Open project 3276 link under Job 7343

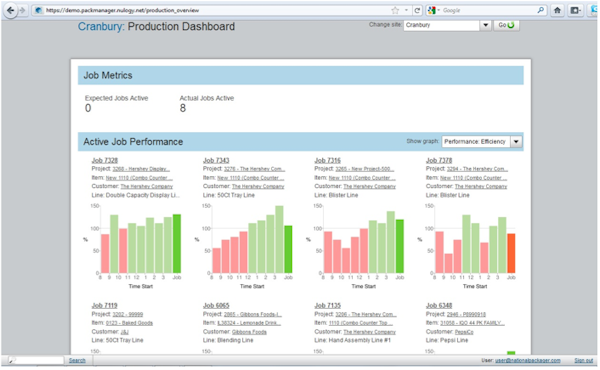click(254, 169)
